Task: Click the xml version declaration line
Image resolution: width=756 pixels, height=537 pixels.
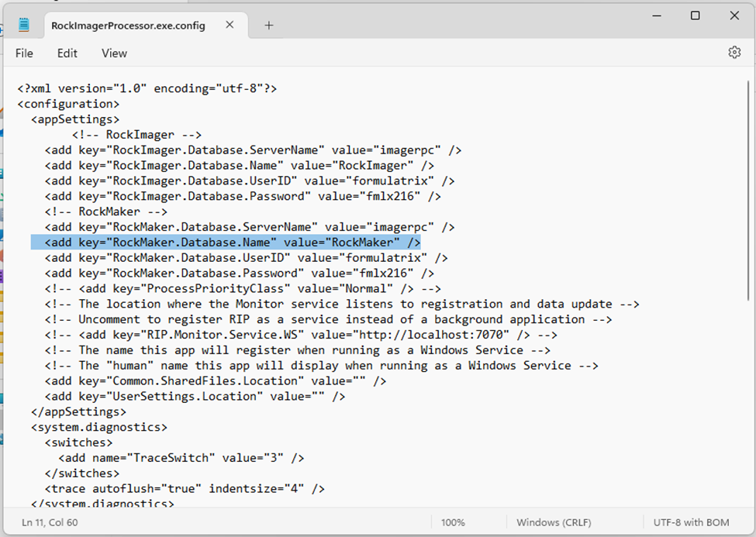Action: (x=147, y=88)
